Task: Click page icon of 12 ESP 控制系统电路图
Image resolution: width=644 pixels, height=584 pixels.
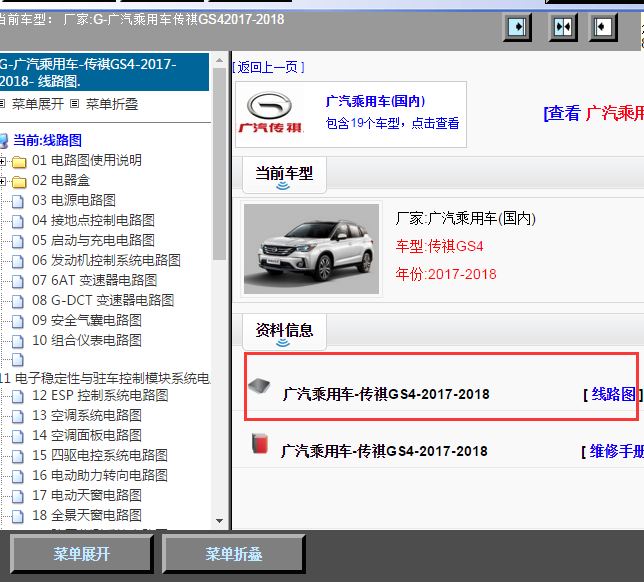Action: [17, 397]
